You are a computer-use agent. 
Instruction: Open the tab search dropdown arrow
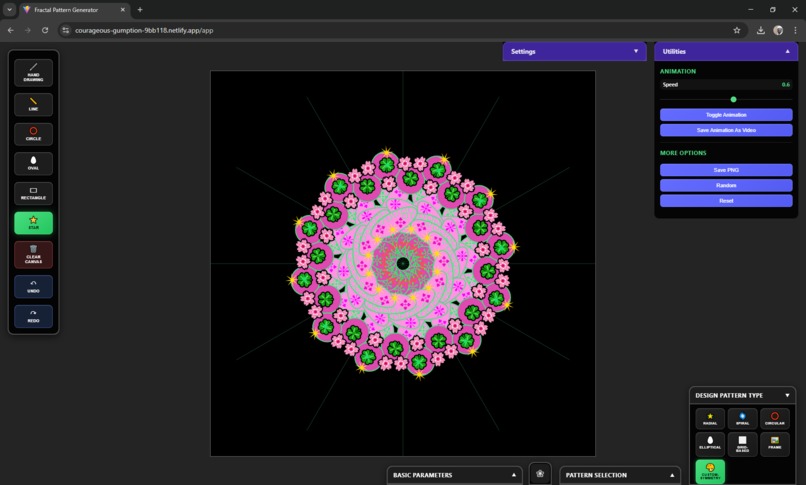coord(9,9)
